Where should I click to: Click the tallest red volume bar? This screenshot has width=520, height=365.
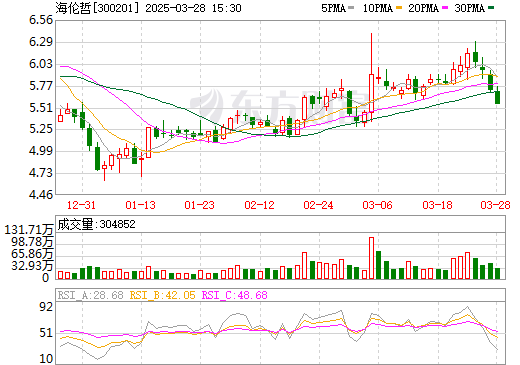pyautogui.click(x=371, y=258)
